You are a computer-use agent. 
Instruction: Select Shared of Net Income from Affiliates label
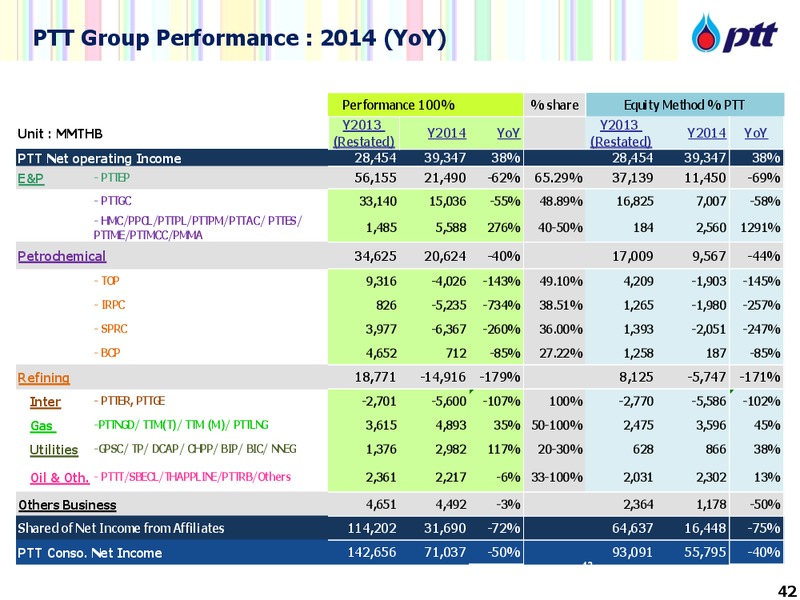point(121,528)
